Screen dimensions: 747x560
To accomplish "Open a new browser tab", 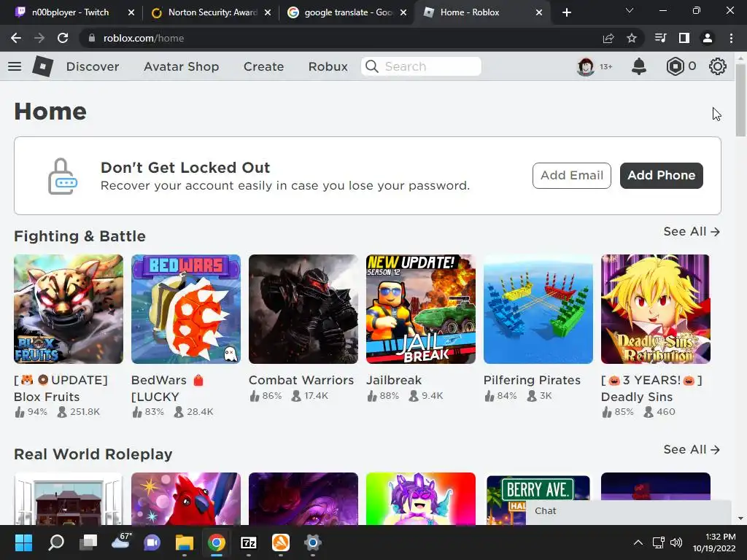I will pyautogui.click(x=566, y=12).
